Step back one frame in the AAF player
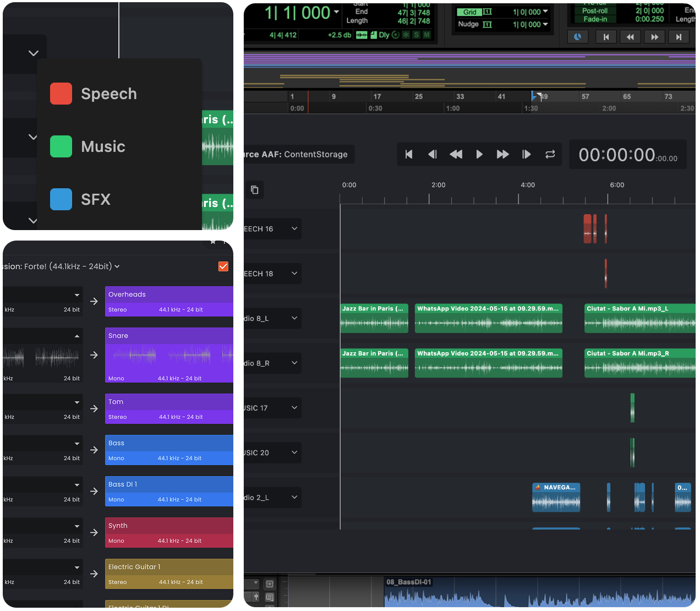 [x=433, y=155]
